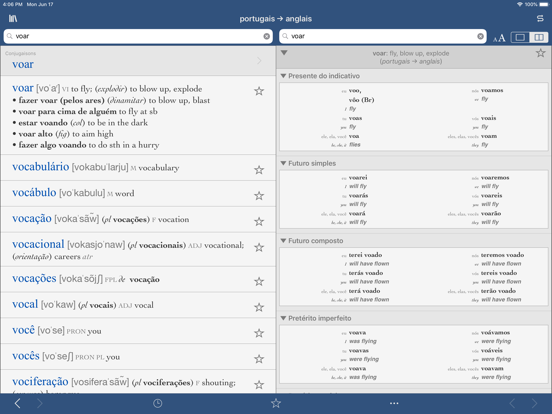Image resolution: width=552 pixels, height=414 pixels.
Task: Go forward in the right pane
Action: [x=534, y=403]
